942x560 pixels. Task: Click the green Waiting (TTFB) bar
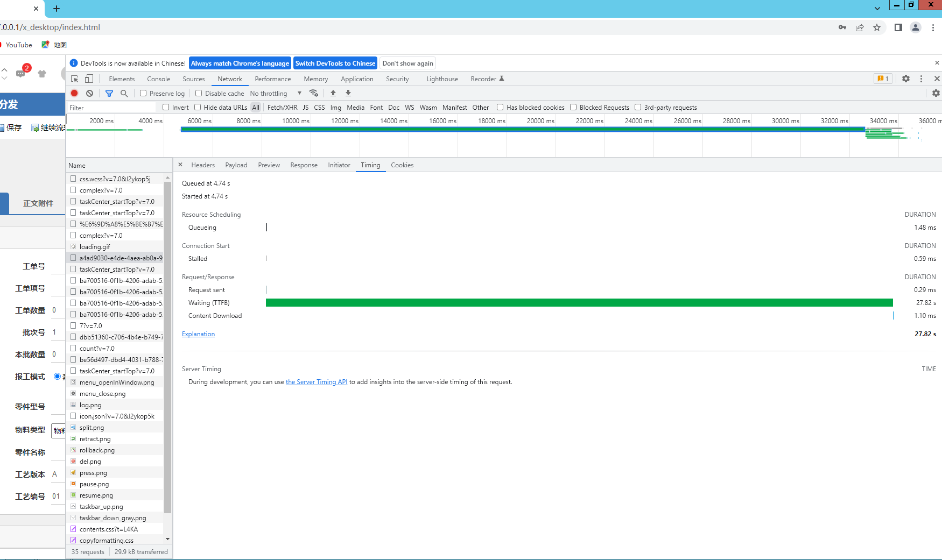579,302
